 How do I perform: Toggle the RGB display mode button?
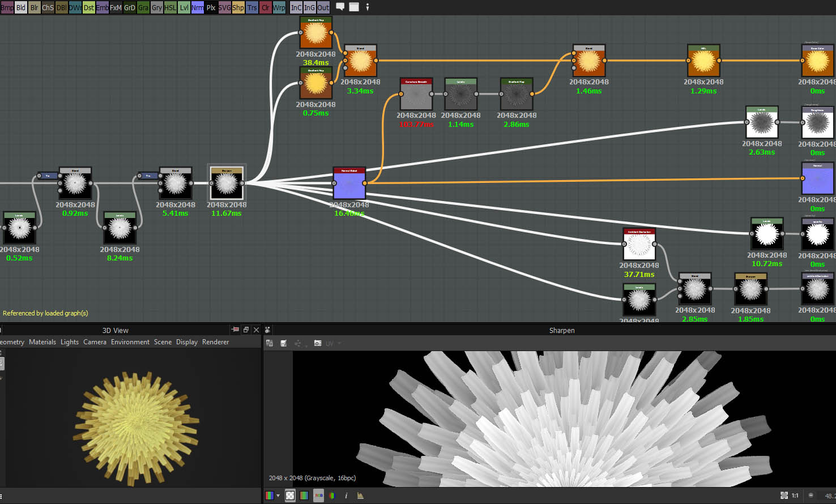[x=318, y=496]
